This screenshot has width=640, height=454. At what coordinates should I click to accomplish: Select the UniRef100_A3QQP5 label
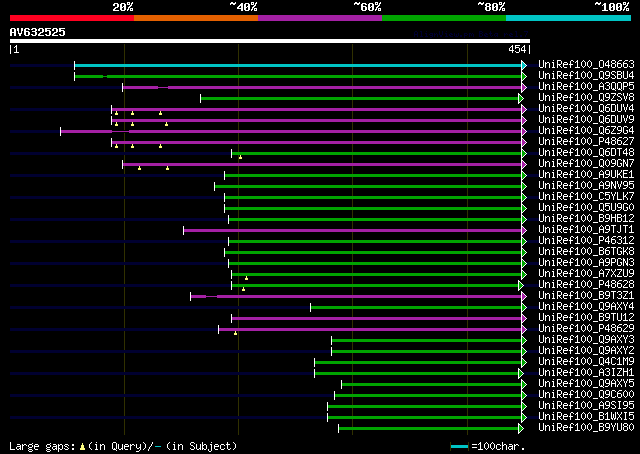[586, 87]
